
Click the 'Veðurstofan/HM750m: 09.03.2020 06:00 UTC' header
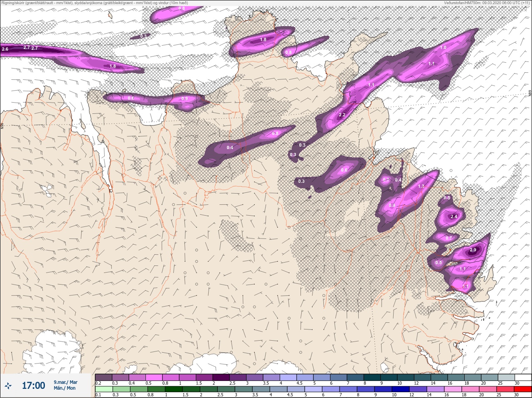487,2
